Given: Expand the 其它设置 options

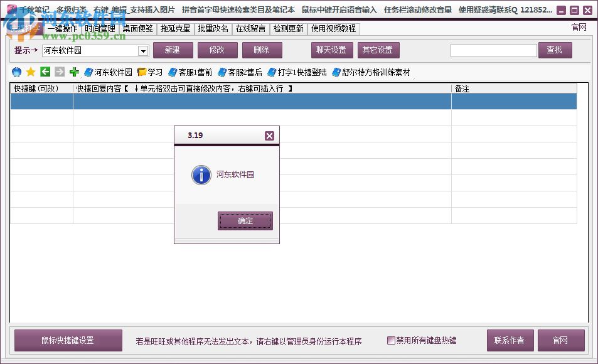Looking at the screenshot, I should coord(378,50).
